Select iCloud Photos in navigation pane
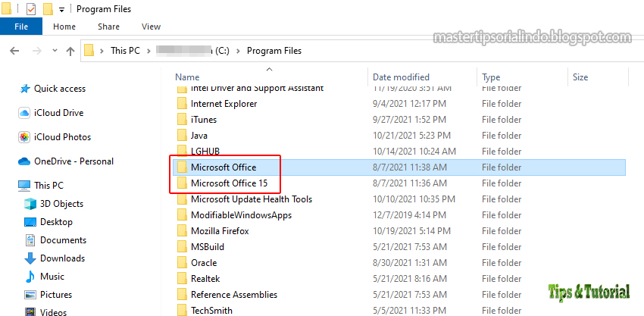The width and height of the screenshot is (644, 316). (62, 137)
